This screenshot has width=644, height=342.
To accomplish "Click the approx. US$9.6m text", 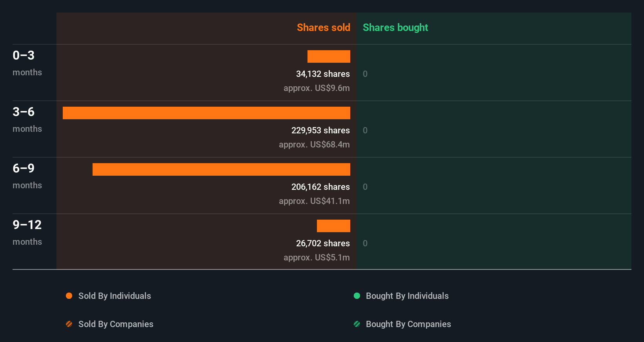I will (x=317, y=88).
